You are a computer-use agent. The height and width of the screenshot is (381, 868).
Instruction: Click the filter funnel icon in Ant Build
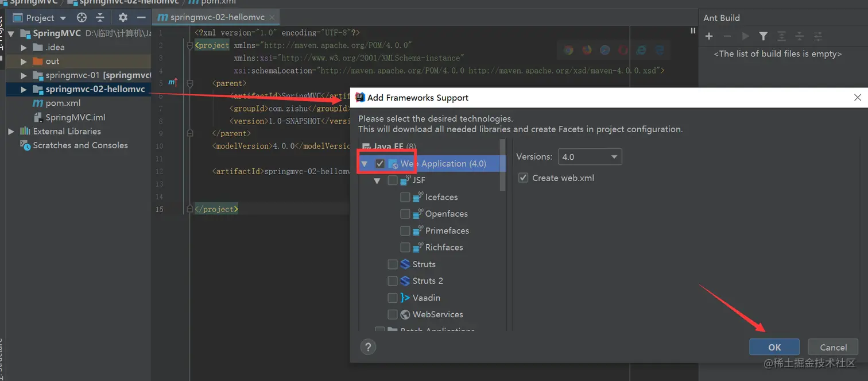coord(763,36)
